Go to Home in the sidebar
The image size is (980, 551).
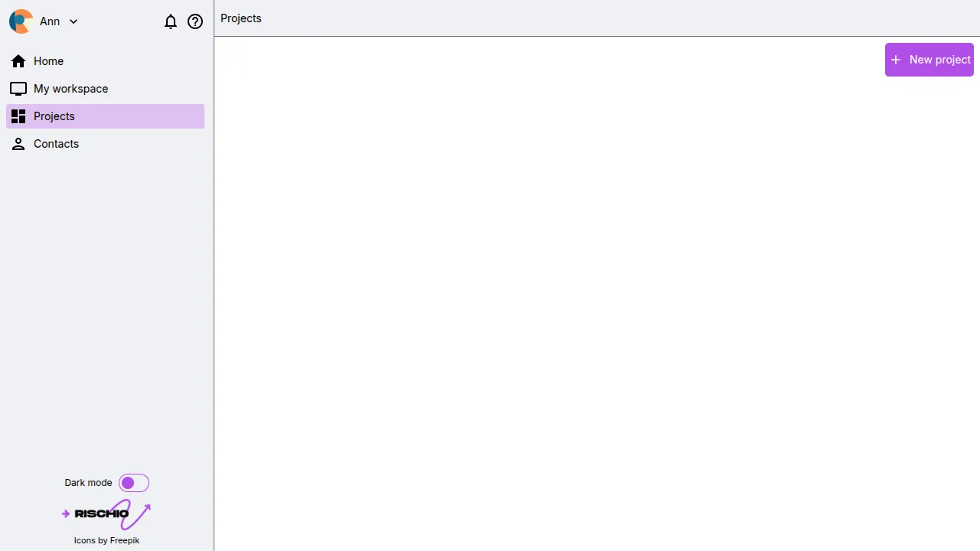49,61
